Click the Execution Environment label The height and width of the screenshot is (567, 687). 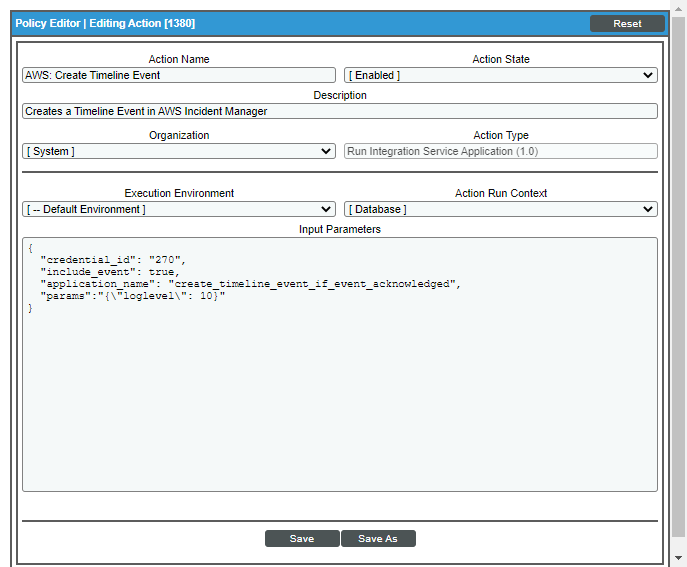(179, 193)
